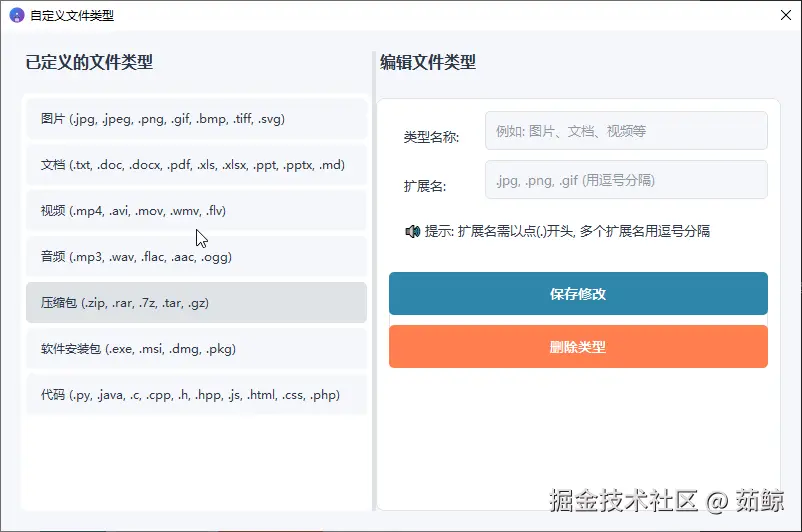Viewport: 802px width, 532px height.
Task: Click the 提示 extension hint text
Action: click(x=567, y=231)
